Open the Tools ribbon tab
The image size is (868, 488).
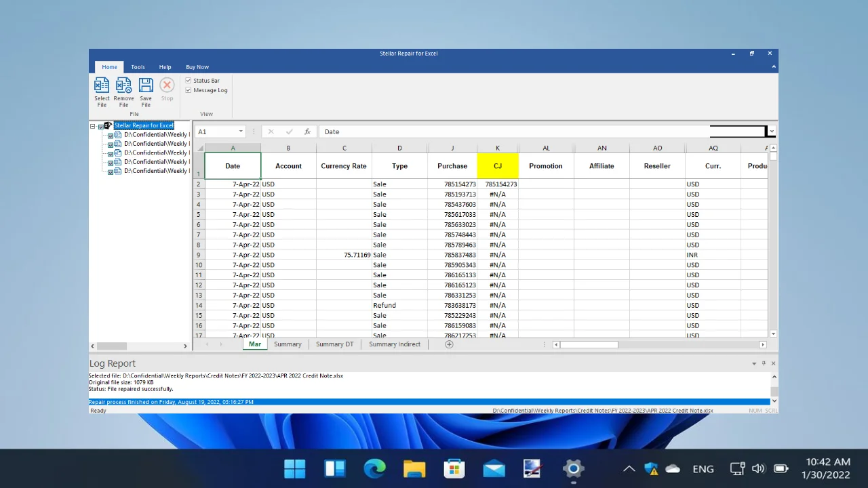[x=138, y=67]
